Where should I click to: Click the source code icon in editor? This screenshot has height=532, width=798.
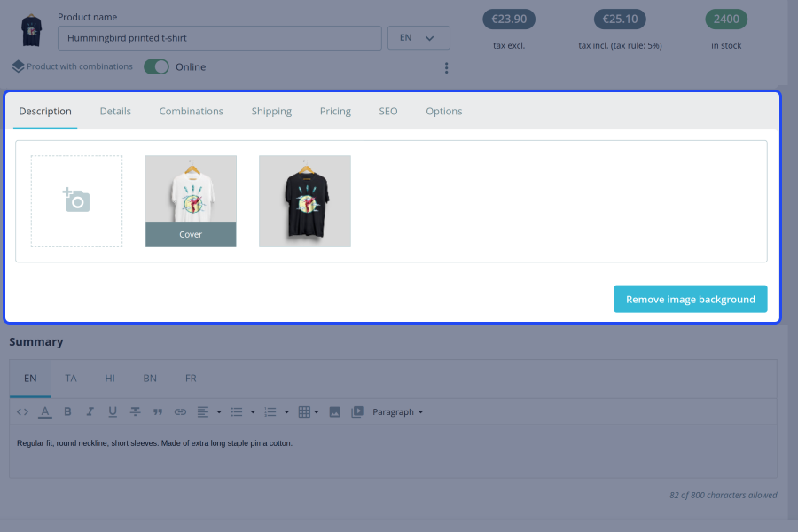click(22, 411)
